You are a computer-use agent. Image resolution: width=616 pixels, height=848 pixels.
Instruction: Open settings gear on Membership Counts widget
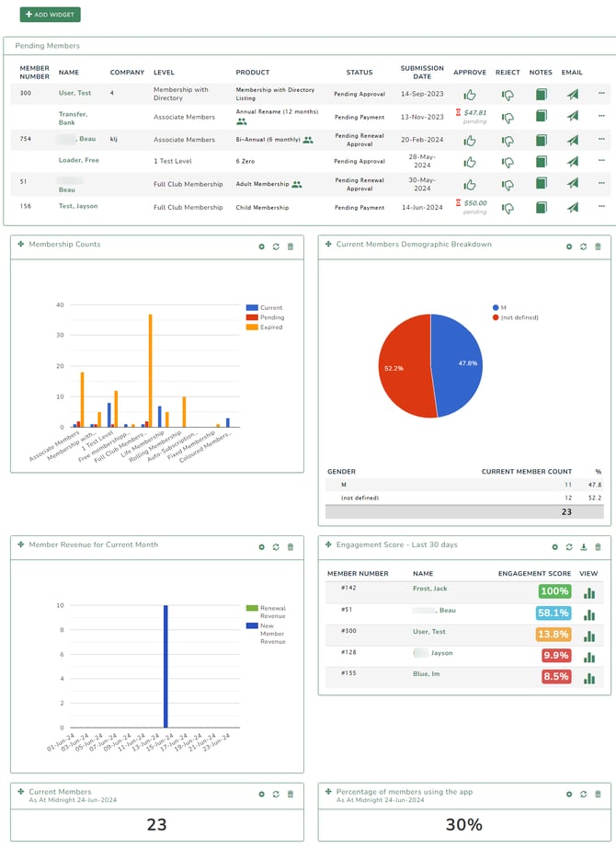261,246
